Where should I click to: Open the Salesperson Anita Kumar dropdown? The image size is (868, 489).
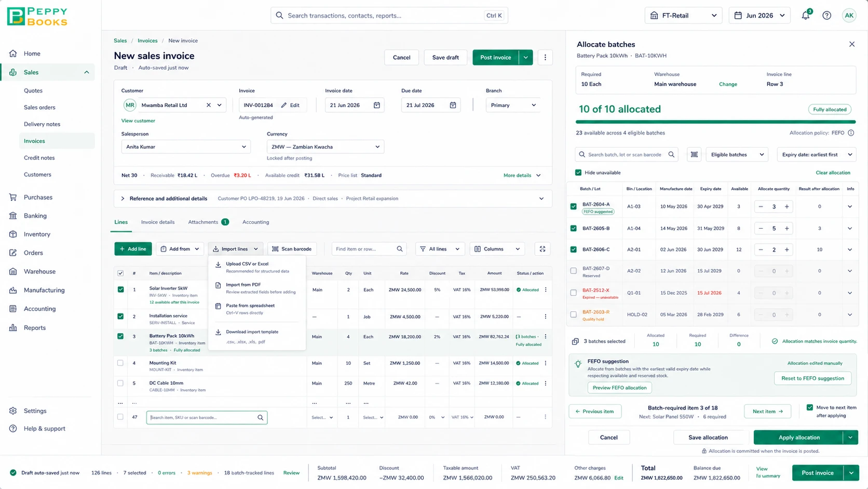[186, 147]
